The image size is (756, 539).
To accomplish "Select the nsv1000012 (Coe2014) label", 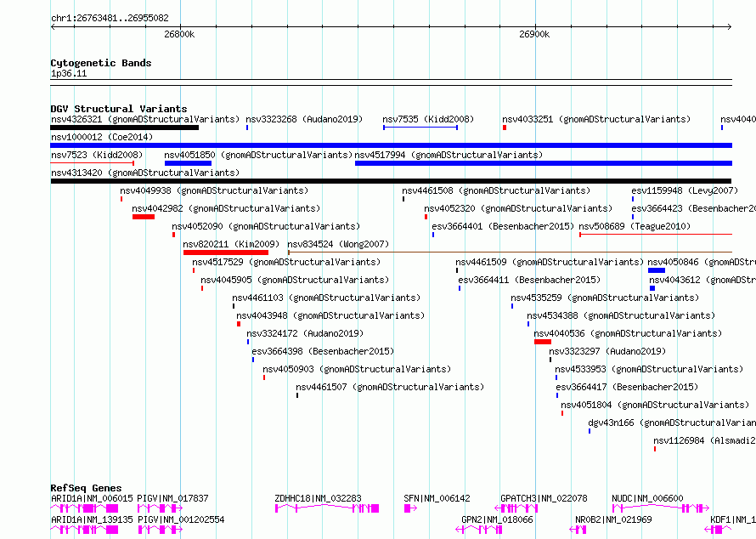I will tap(102, 137).
